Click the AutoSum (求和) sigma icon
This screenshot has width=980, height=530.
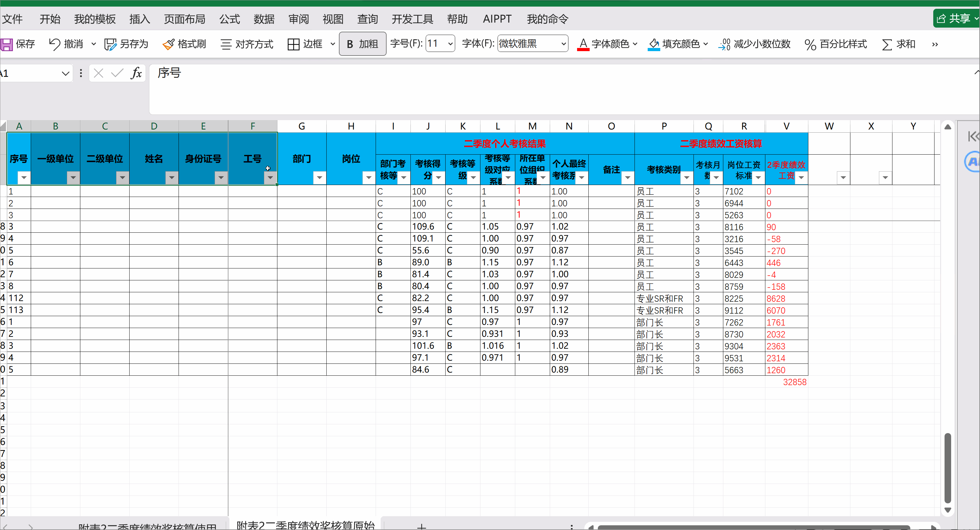(886, 44)
